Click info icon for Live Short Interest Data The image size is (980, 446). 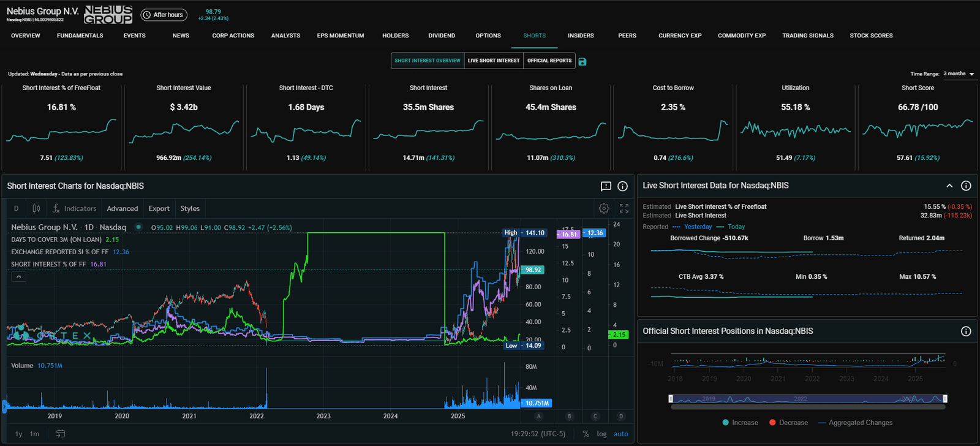click(x=966, y=186)
